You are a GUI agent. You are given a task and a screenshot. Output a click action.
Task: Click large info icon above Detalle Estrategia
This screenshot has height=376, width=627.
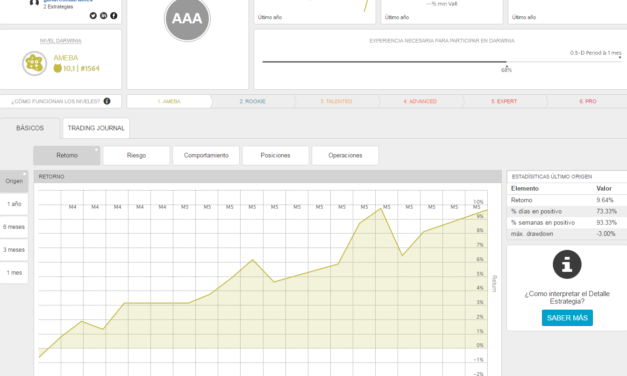tap(567, 264)
